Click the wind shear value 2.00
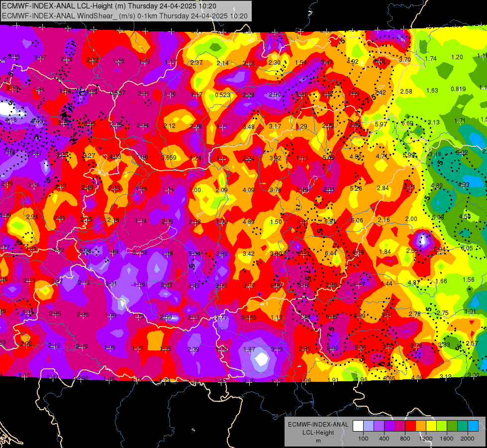This screenshot has height=448, width=487. (x=411, y=219)
